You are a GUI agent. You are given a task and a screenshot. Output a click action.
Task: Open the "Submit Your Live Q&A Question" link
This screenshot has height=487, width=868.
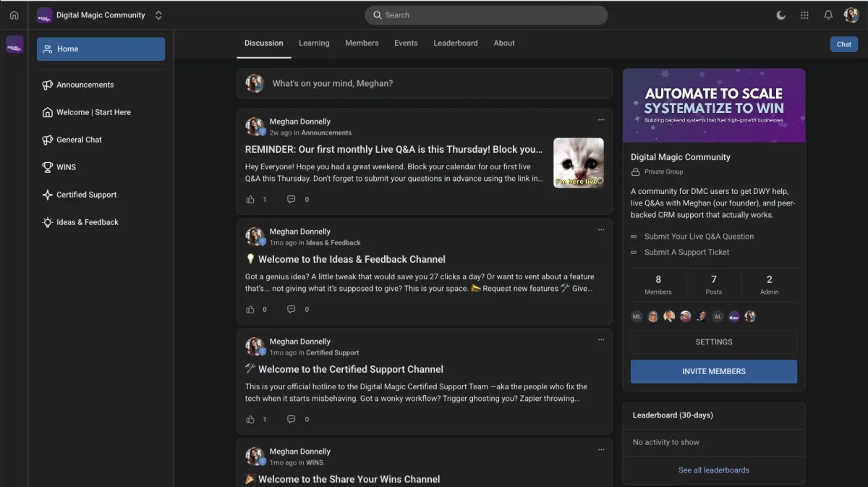point(699,237)
